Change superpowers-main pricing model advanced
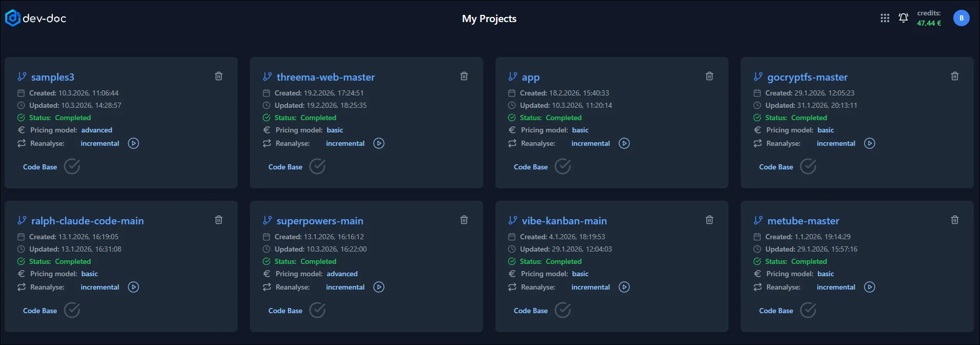The image size is (980, 345). [x=342, y=274]
